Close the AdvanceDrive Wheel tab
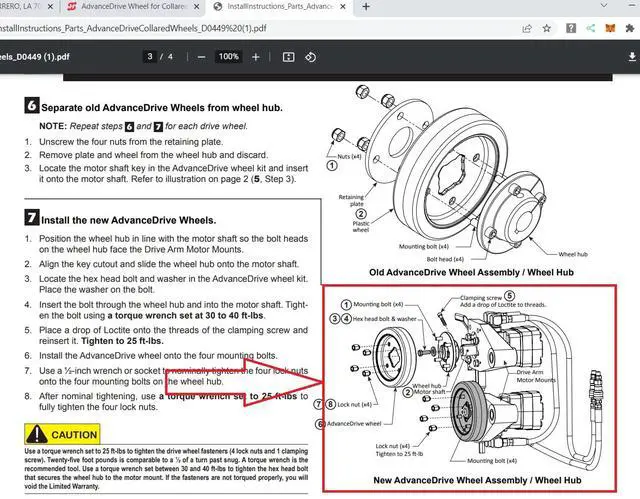The height and width of the screenshot is (499, 640). pos(196,7)
